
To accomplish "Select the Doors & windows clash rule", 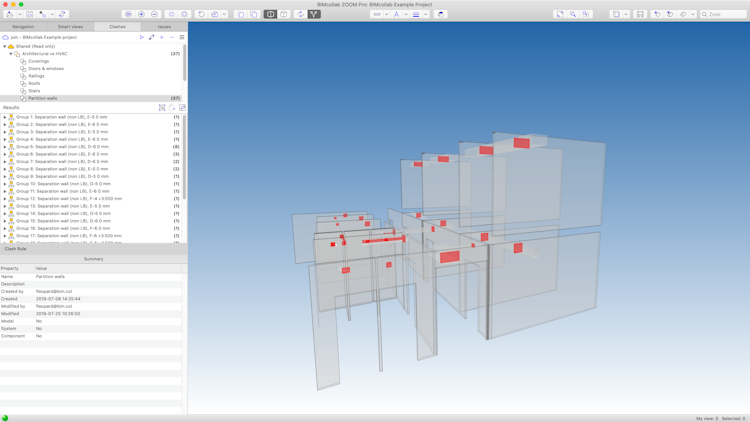I will 46,69.
